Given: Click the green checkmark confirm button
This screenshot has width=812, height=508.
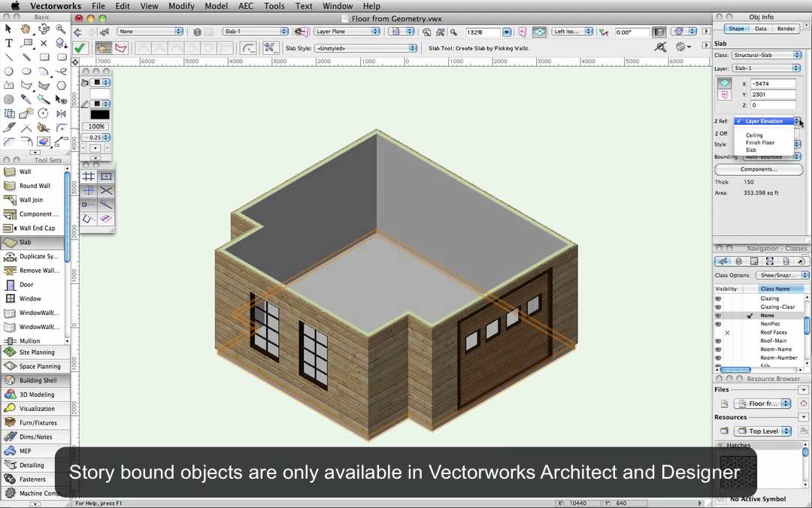Looking at the screenshot, I should [79, 48].
